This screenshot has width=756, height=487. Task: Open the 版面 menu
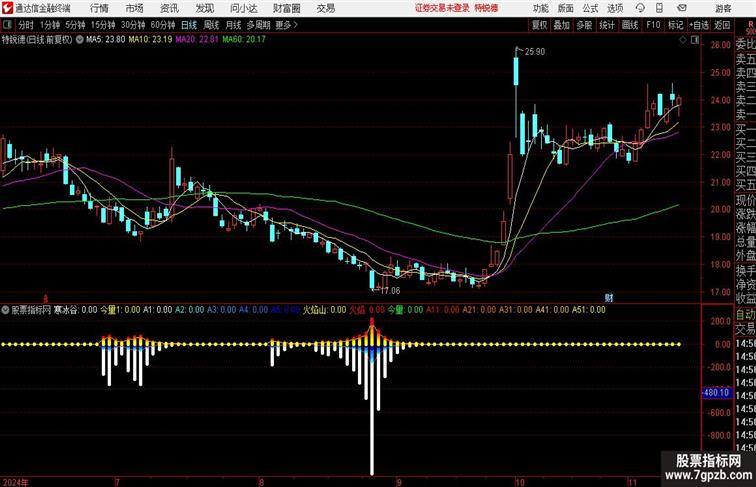tap(566, 8)
